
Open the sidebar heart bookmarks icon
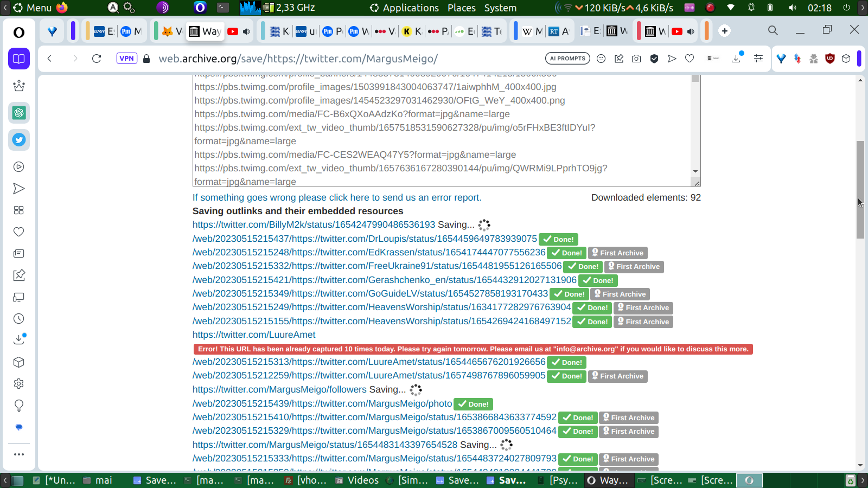pos(19,232)
